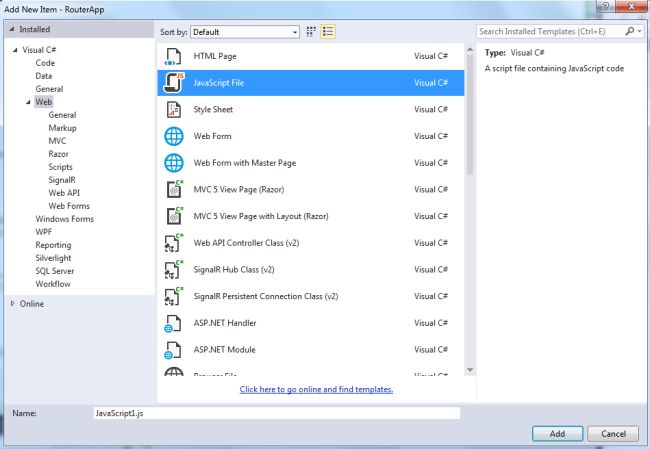650x449 pixels.
Task: Click MVC 5 View Page with Layout icon
Action: click(174, 216)
